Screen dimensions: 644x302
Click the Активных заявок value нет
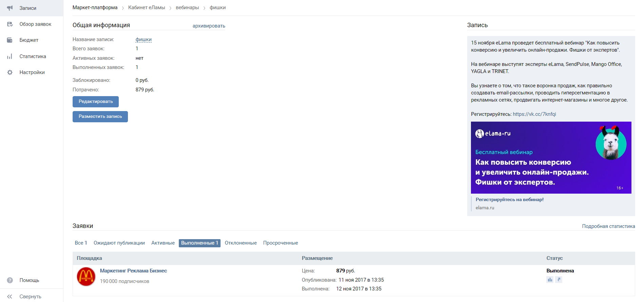[139, 58]
